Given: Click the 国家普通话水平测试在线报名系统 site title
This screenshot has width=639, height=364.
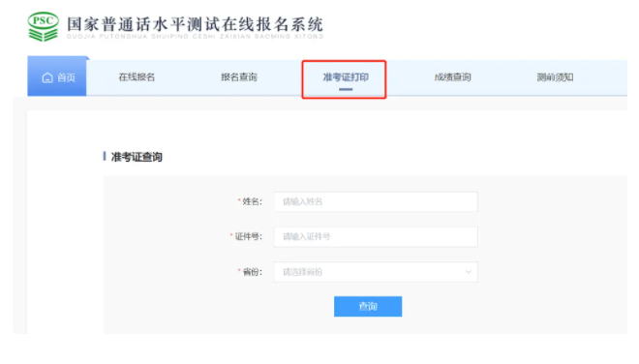Looking at the screenshot, I should pos(196,24).
